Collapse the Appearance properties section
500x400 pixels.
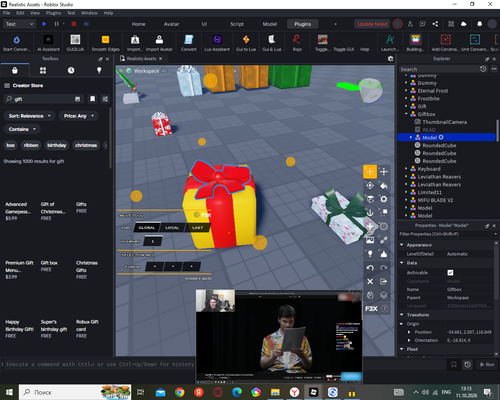[x=402, y=245]
